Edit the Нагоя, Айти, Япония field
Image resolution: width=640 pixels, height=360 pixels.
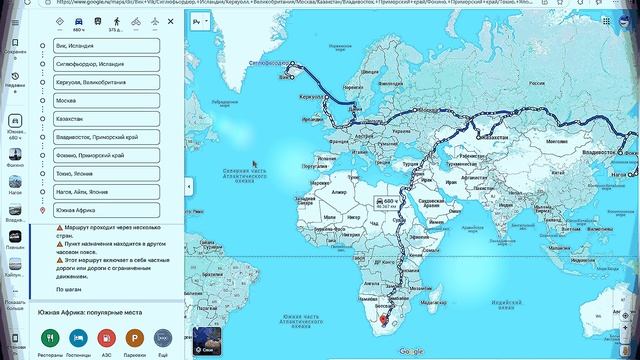[x=106, y=192]
